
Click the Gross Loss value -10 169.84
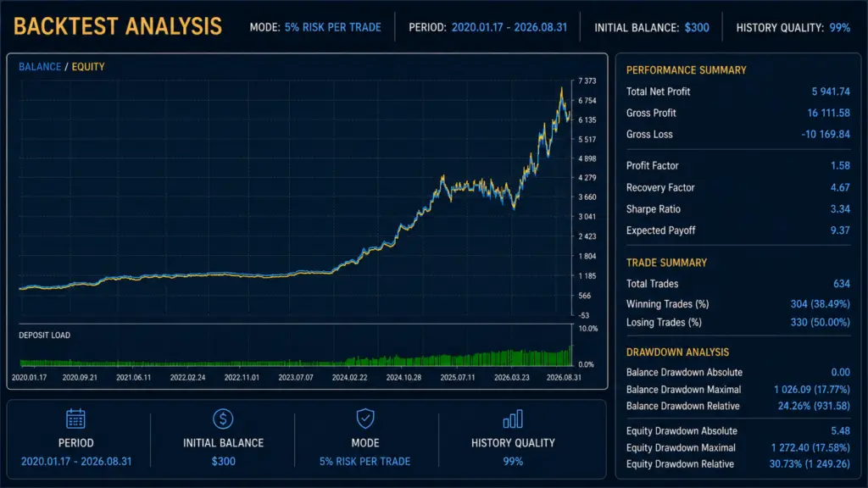coord(826,134)
